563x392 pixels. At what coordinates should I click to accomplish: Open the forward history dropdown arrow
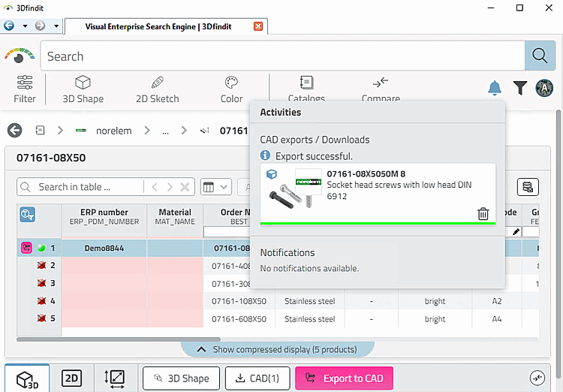point(56,26)
